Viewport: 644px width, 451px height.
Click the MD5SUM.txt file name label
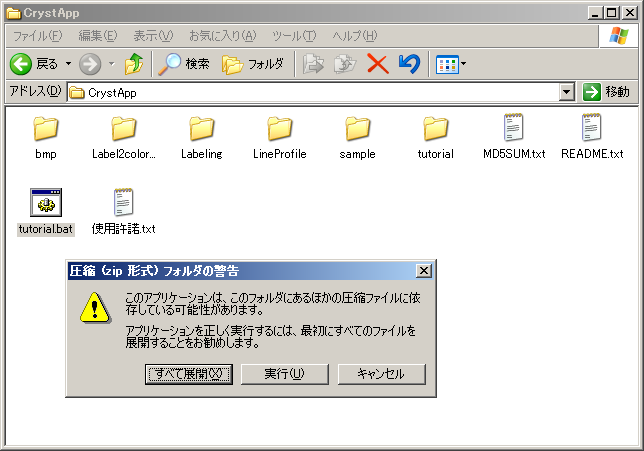[514, 154]
